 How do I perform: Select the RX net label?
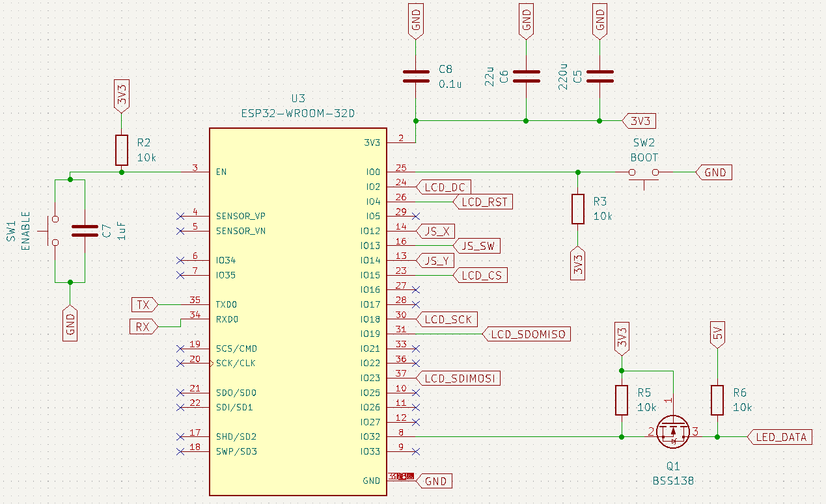point(144,326)
